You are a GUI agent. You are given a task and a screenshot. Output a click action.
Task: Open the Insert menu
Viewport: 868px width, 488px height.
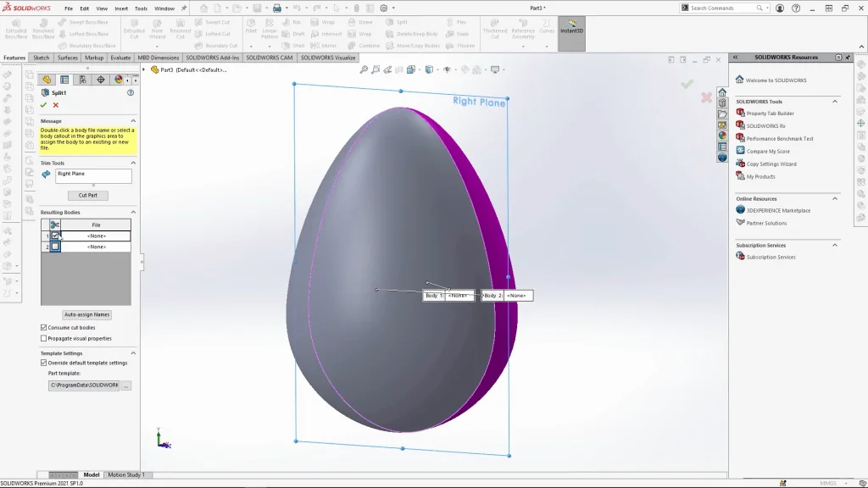coord(122,8)
